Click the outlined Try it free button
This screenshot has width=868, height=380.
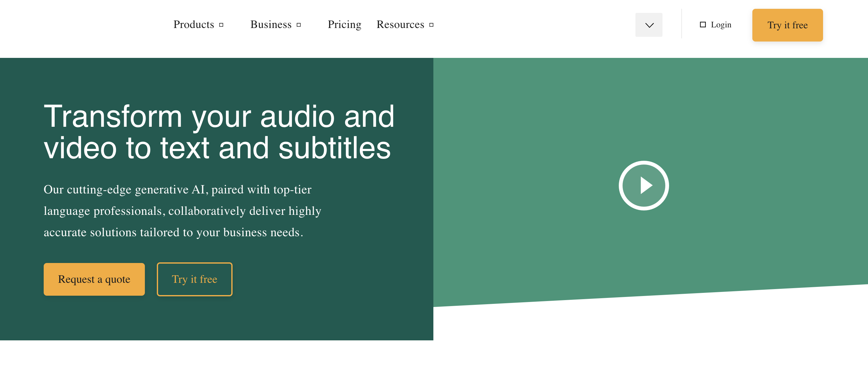tap(195, 279)
